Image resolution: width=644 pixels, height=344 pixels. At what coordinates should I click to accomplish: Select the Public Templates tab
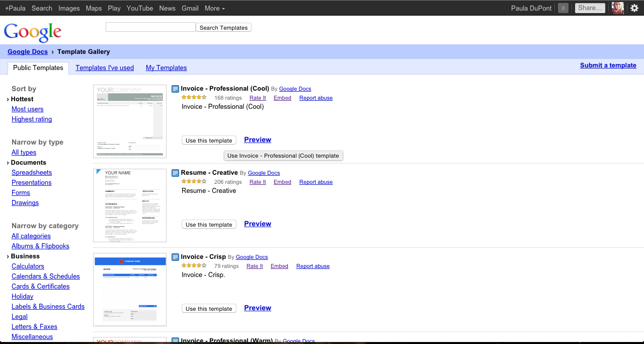[38, 68]
